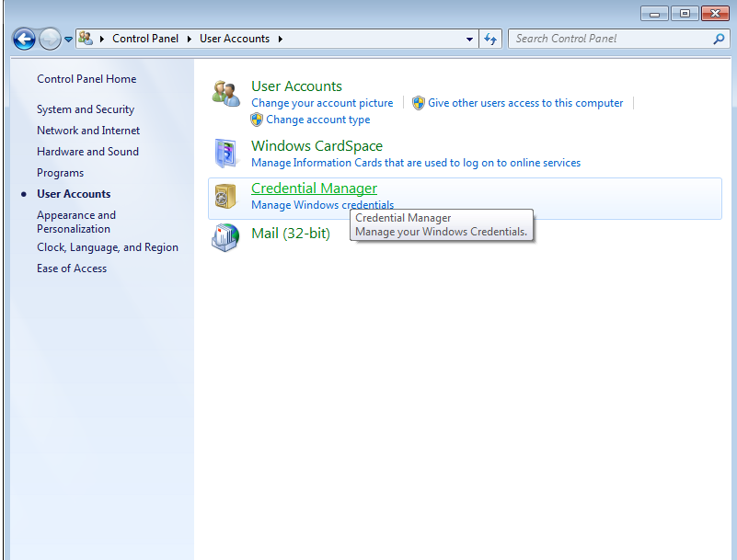
Task: Go to Appearance and Personalization category
Action: tap(76, 222)
